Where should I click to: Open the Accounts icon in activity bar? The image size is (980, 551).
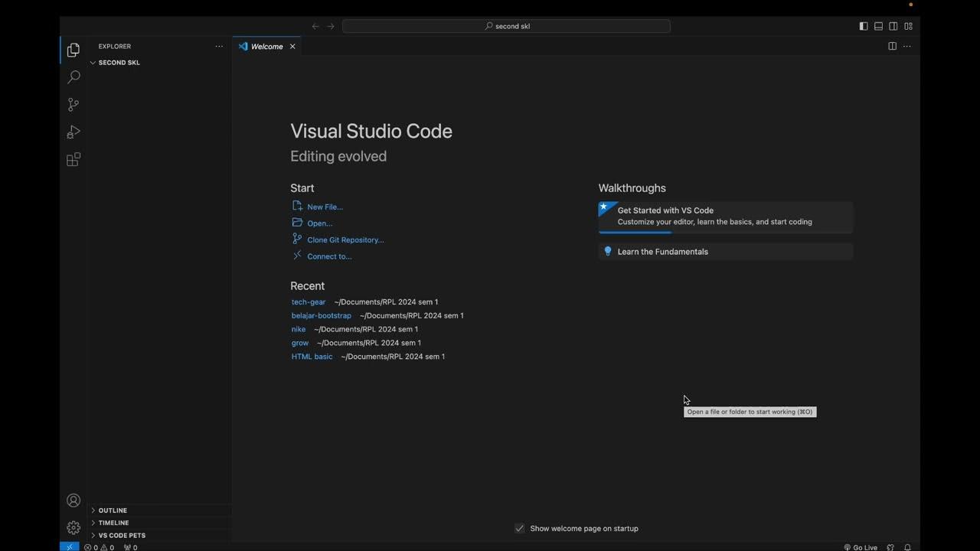pyautogui.click(x=73, y=500)
